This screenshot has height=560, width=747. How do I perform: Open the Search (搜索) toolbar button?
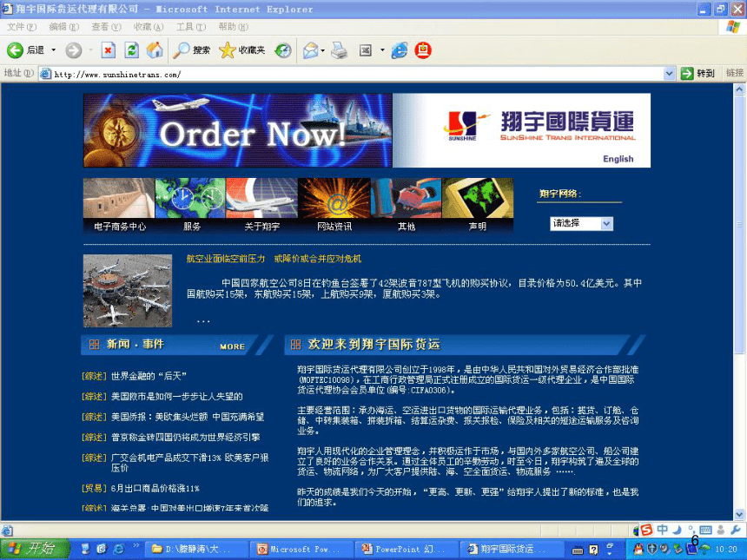click(x=191, y=50)
